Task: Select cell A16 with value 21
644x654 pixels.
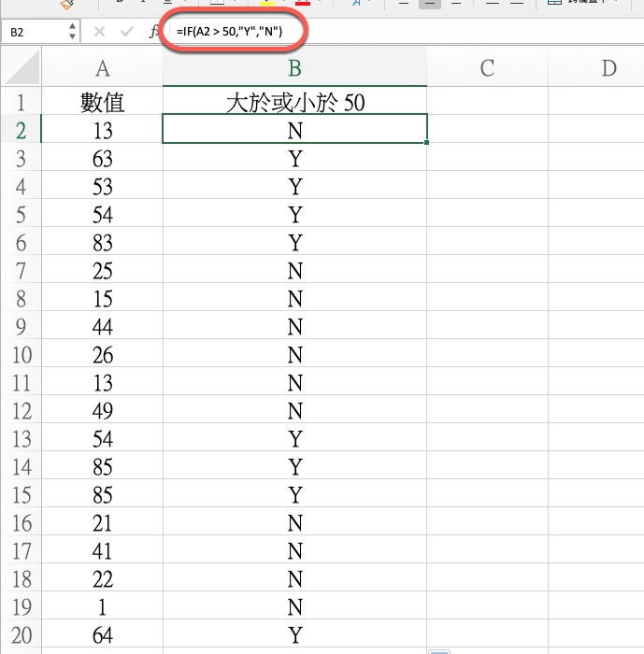Action: coord(102,522)
